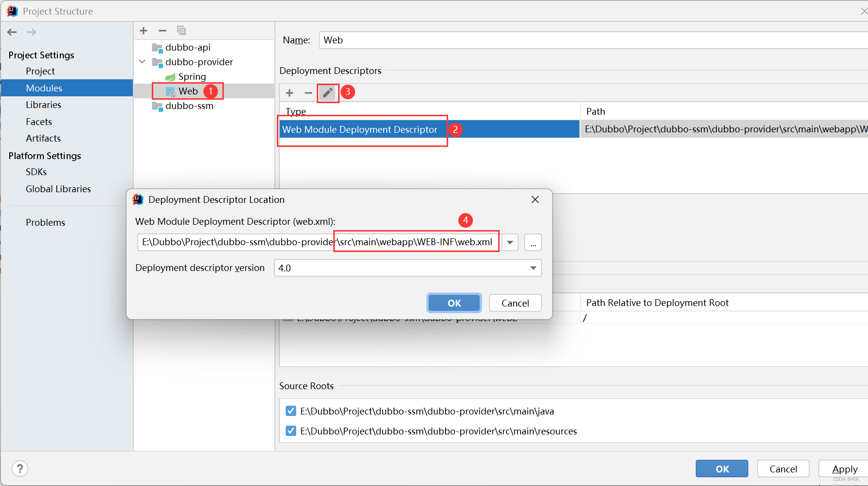Uncheck the src\main\resources source root
Image resolution: width=868 pixels, height=486 pixels.
[x=290, y=431]
